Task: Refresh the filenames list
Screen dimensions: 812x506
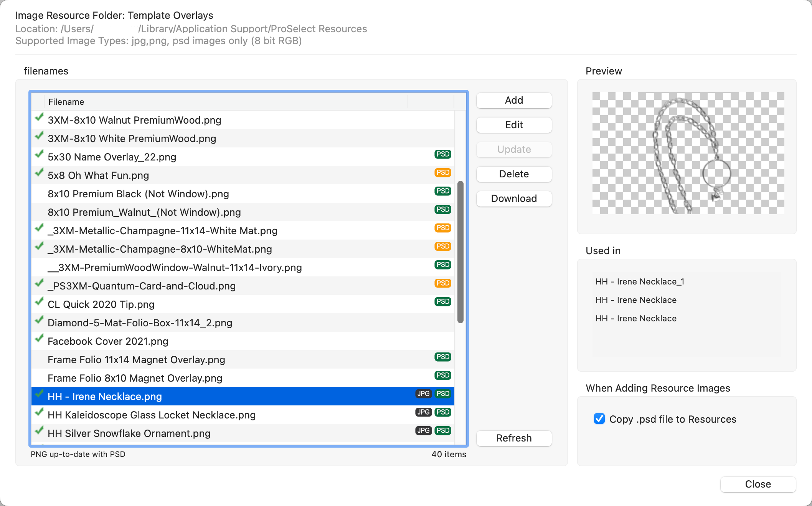Action: (513, 438)
